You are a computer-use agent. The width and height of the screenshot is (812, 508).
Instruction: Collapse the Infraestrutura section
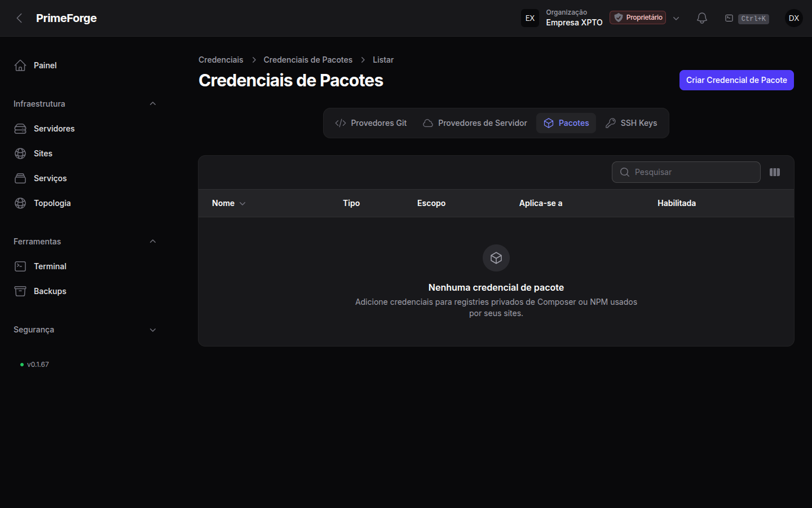pos(153,104)
